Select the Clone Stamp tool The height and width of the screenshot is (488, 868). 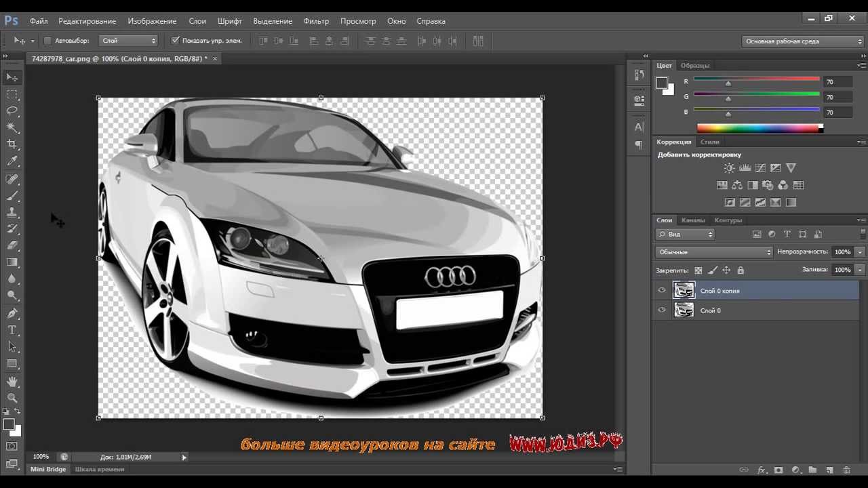(x=12, y=213)
